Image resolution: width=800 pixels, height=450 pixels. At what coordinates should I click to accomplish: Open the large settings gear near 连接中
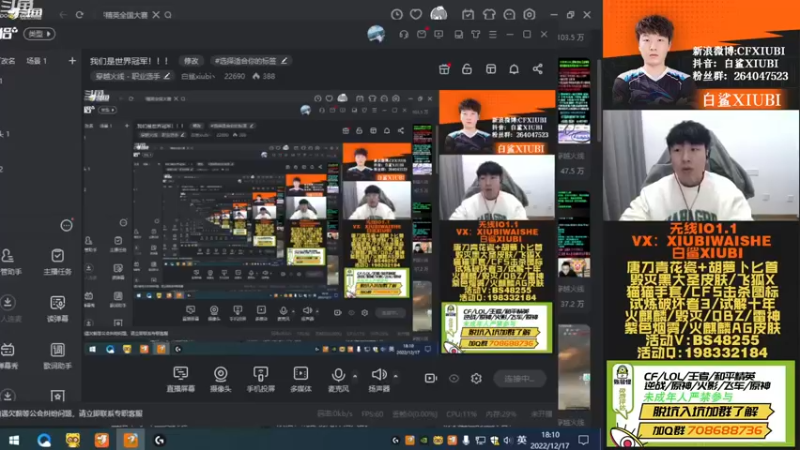coord(476,378)
